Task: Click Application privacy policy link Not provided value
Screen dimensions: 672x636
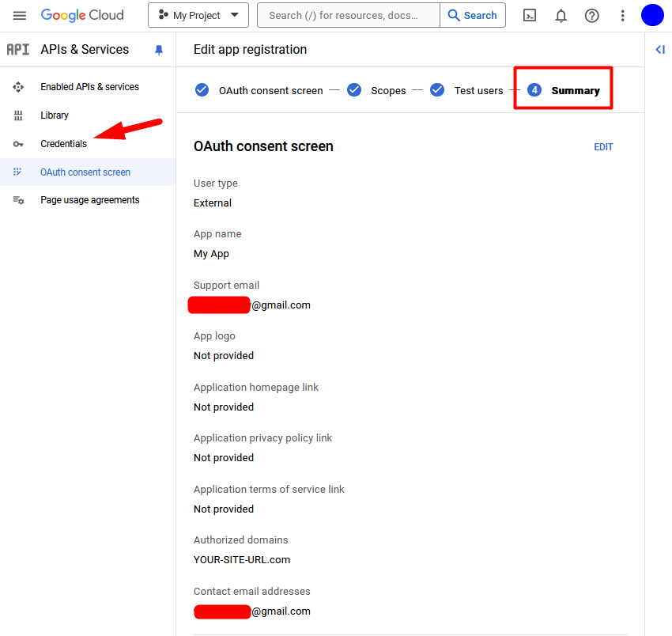Action: 224,457
